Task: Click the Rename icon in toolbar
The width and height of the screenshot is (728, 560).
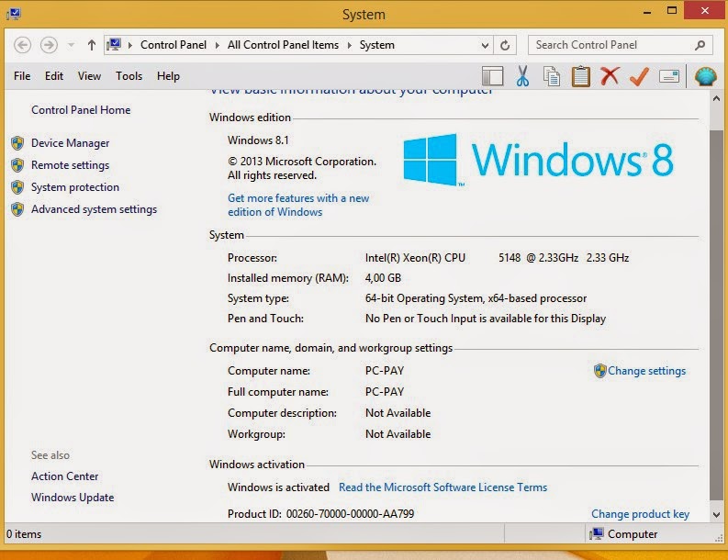Action: click(x=669, y=76)
